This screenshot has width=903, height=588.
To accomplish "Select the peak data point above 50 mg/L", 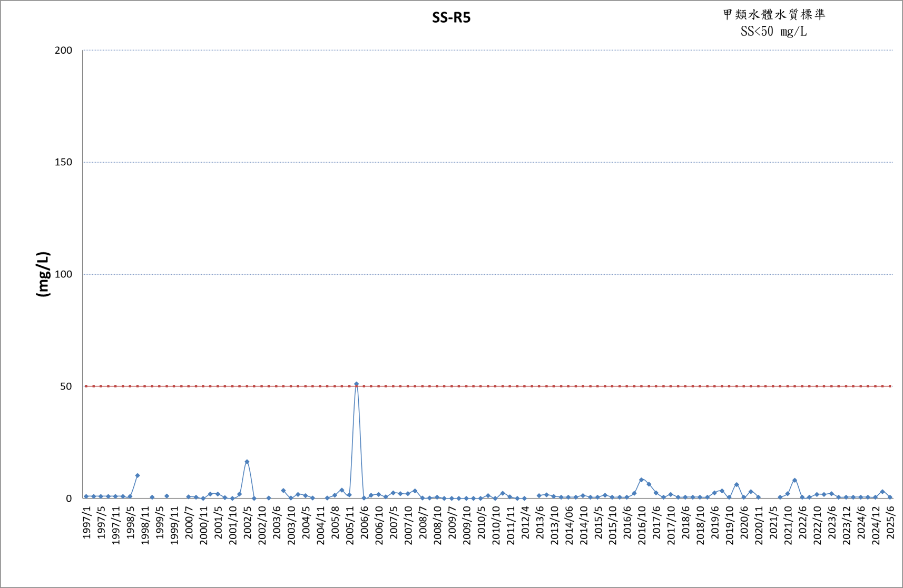I will tap(357, 384).
